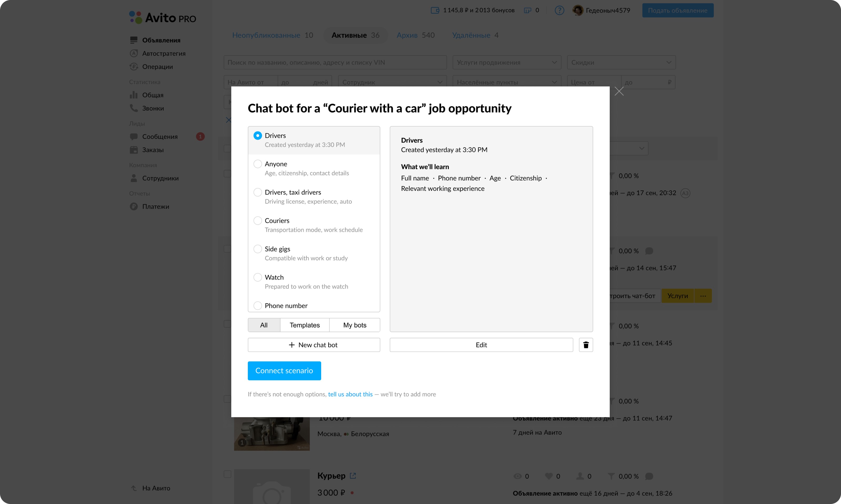Open the Населённые пункты dropdown
This screenshot has height=504, width=841.
point(506,82)
